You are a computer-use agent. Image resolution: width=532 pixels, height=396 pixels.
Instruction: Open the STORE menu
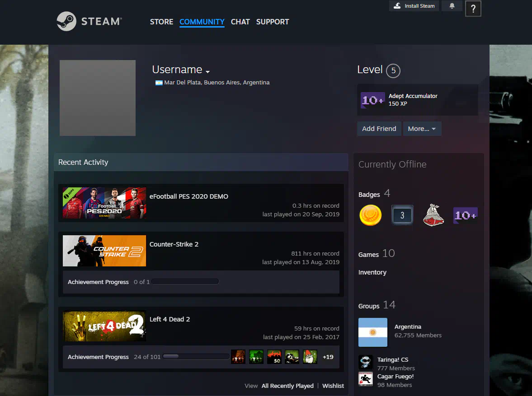tap(161, 22)
